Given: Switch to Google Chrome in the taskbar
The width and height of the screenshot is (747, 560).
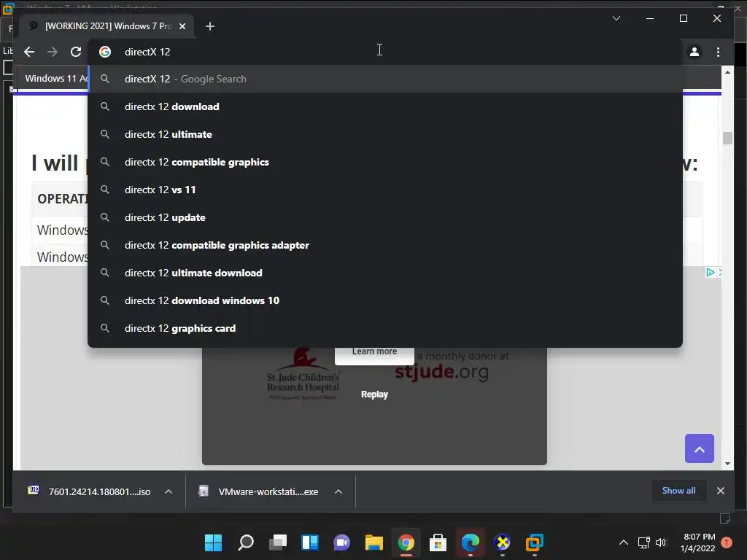Looking at the screenshot, I should (406, 542).
